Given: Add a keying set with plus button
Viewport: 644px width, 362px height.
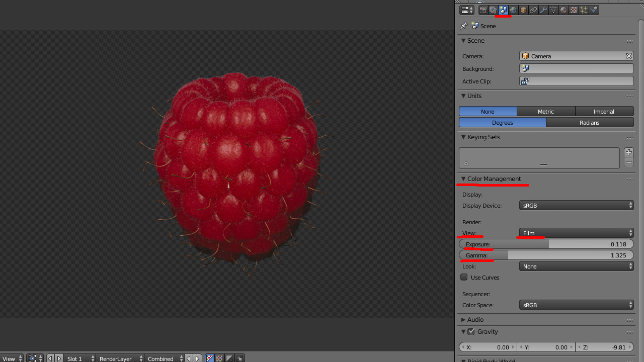Looking at the screenshot, I should point(629,152).
